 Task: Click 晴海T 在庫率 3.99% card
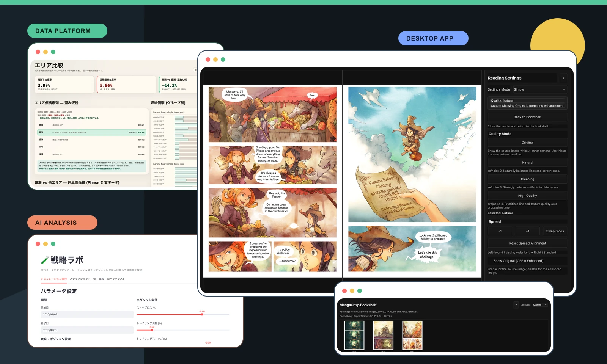64,84
